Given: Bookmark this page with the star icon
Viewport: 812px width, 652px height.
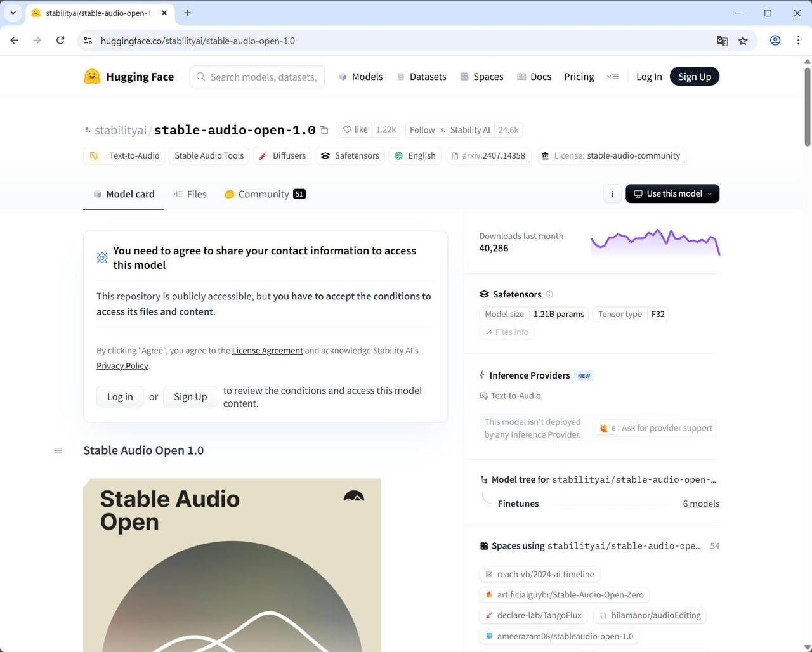Looking at the screenshot, I should 743,41.
